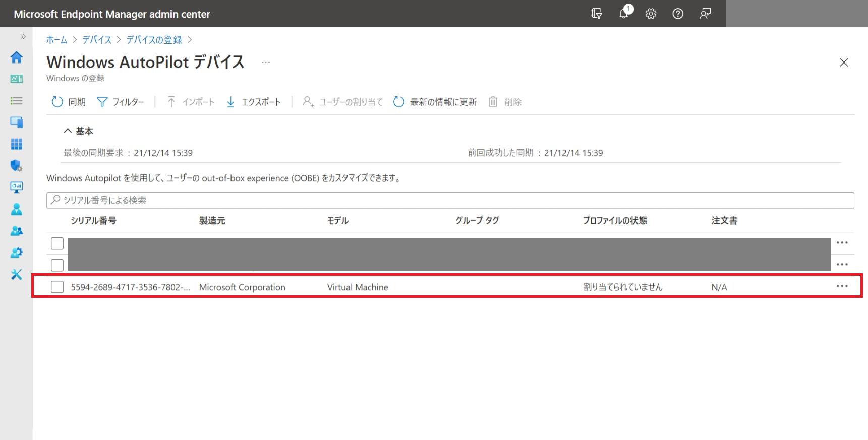868x440 pixels.
Task: Open the Users icon in sidebar
Action: click(x=16, y=209)
